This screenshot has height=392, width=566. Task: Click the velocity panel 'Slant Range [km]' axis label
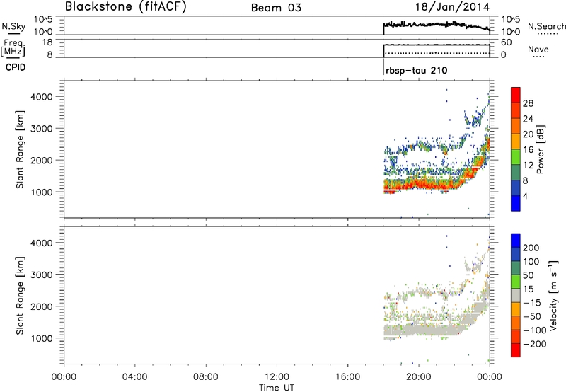(20, 296)
